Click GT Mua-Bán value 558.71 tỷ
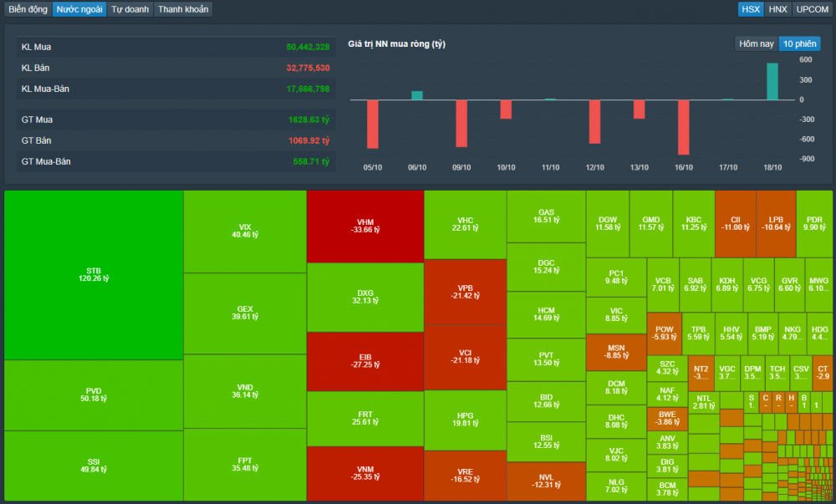 click(x=311, y=161)
